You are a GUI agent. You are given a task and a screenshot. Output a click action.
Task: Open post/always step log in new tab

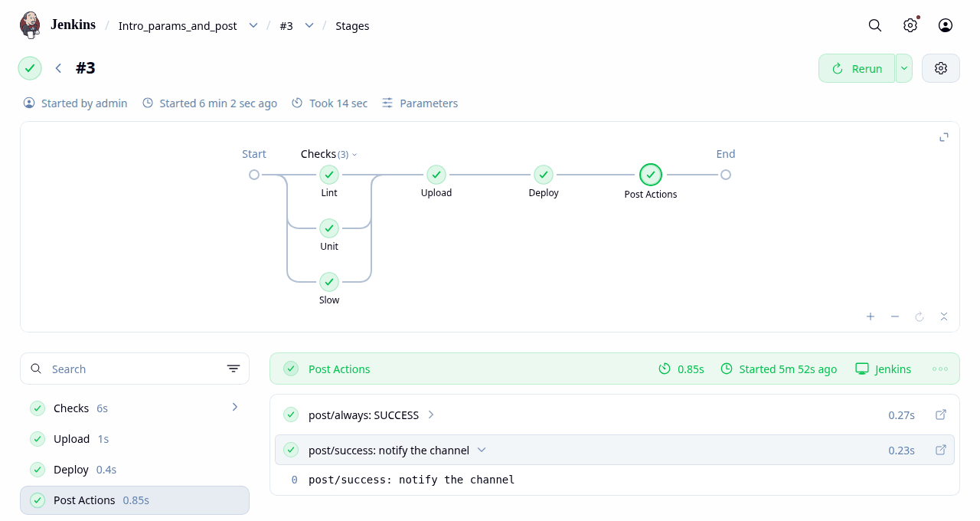click(x=941, y=415)
